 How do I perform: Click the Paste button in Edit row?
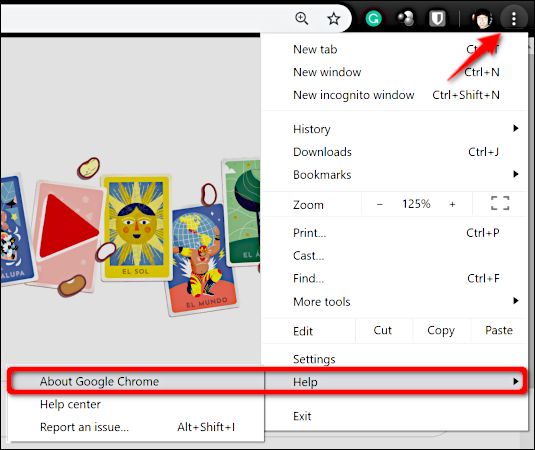(499, 330)
